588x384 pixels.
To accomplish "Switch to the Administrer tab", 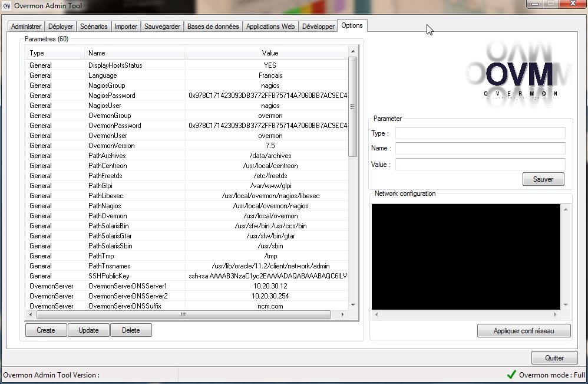I will coord(27,27).
